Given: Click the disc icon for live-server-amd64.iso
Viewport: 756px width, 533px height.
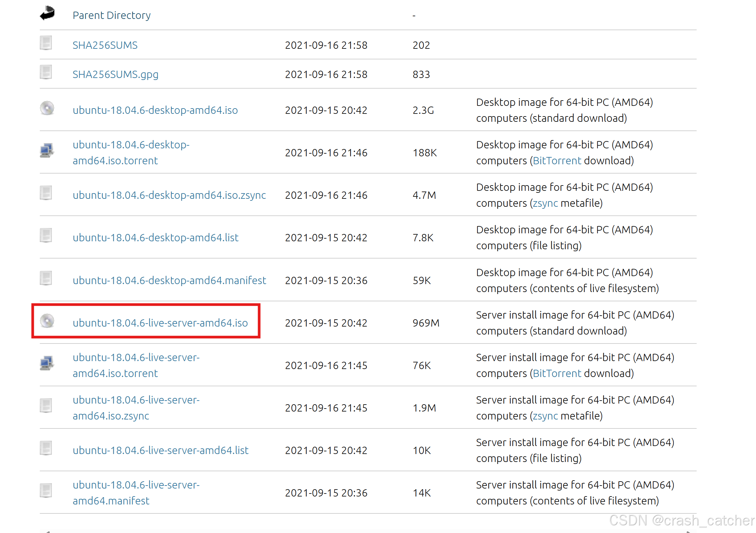Looking at the screenshot, I should 47,321.
